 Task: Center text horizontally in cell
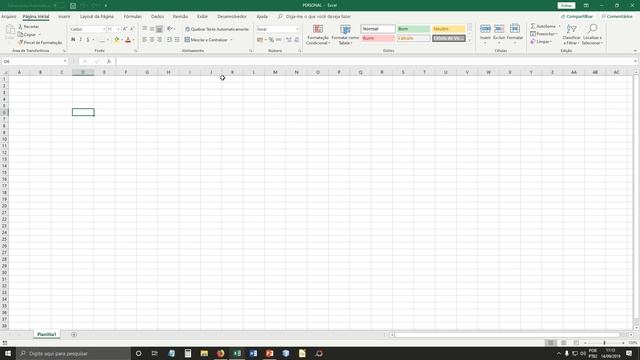tap(152, 40)
